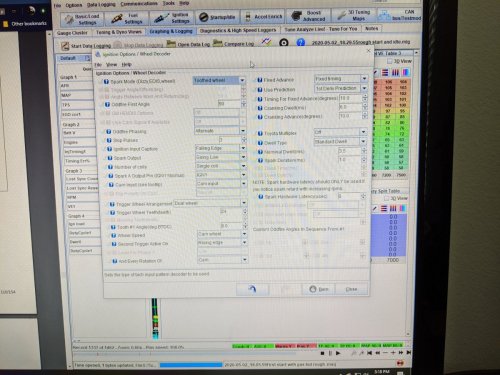The height and width of the screenshot is (375, 500).
Task: Click the info icon beside Spark Mode
Action: [106, 81]
